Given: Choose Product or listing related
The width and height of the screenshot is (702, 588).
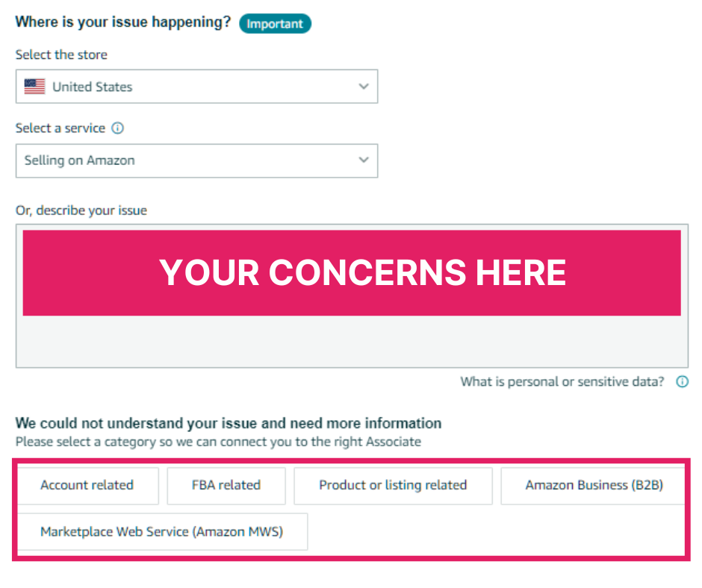Looking at the screenshot, I should 393,485.
